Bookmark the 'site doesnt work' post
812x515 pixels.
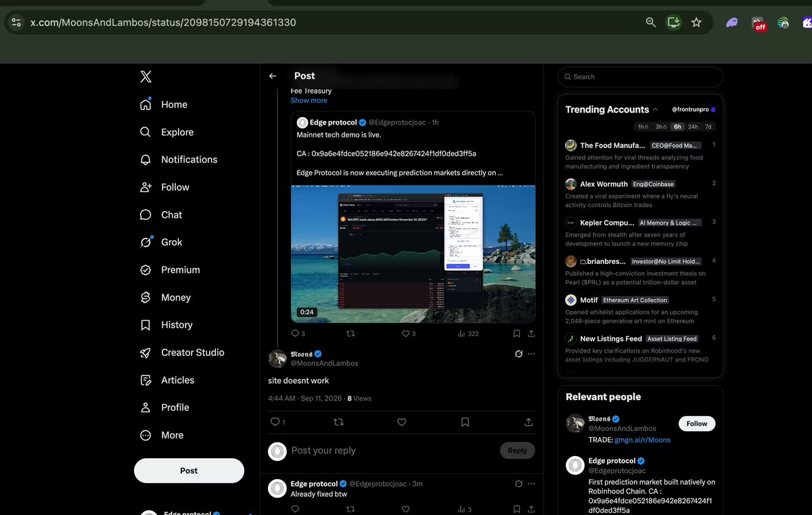click(465, 422)
